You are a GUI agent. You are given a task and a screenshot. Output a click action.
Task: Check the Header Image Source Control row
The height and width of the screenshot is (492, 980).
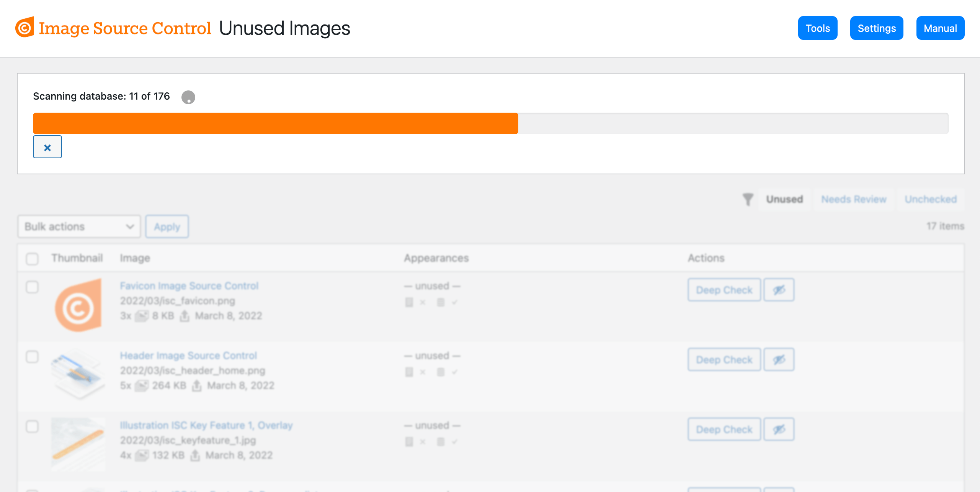32,357
